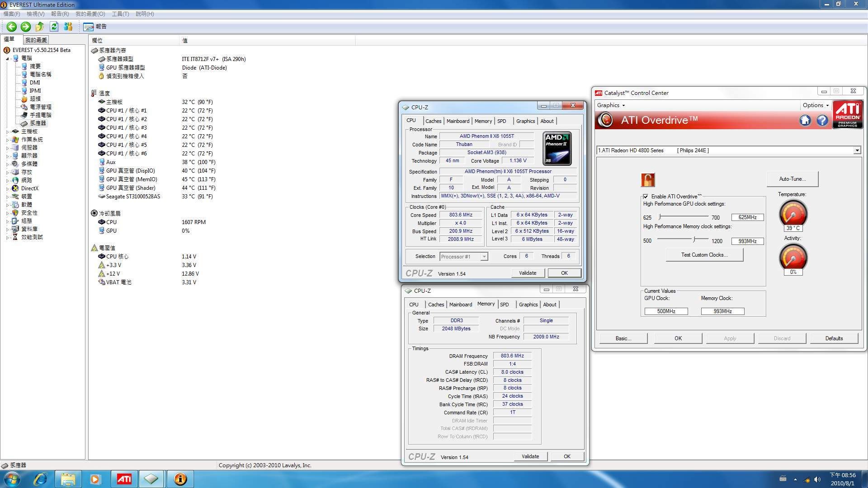The height and width of the screenshot is (488, 868).
Task: Open the Catalyst Options menu
Action: coord(815,105)
